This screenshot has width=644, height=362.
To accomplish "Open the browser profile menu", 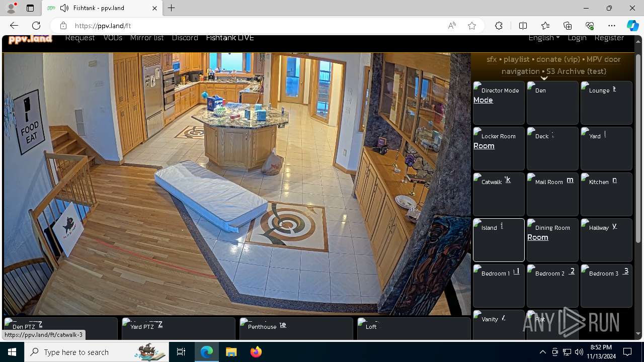I will 11,8.
